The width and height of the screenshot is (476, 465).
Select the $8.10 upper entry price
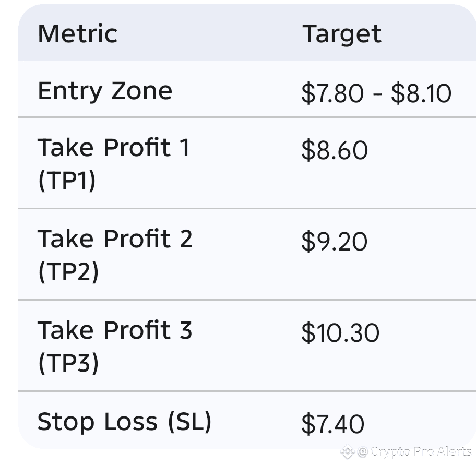pyautogui.click(x=421, y=94)
